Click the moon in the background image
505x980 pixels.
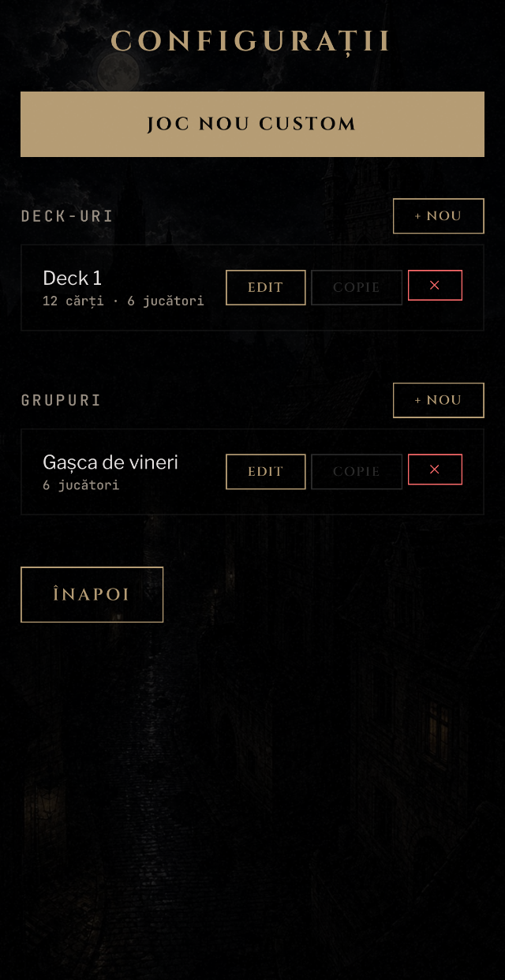(118, 73)
